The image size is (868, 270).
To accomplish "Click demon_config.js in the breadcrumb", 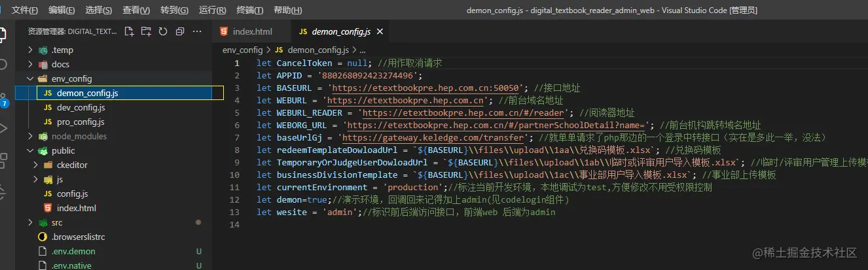I will coord(319,50).
